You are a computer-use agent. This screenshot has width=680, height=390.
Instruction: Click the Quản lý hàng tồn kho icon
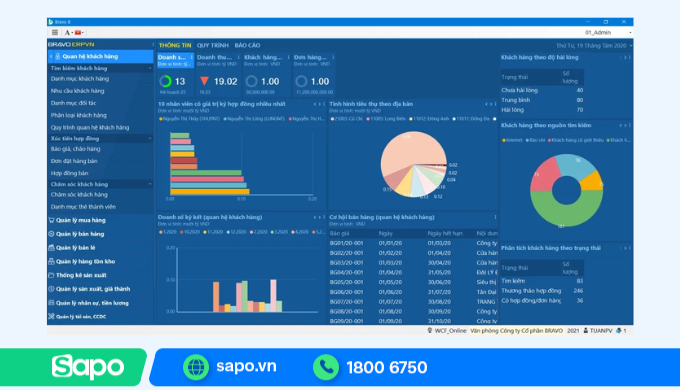51,262
